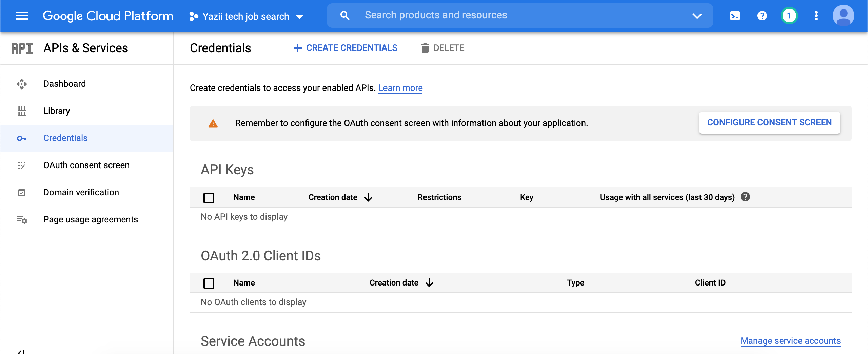Click the search magnifier icon
The height and width of the screenshot is (354, 868).
[345, 15]
